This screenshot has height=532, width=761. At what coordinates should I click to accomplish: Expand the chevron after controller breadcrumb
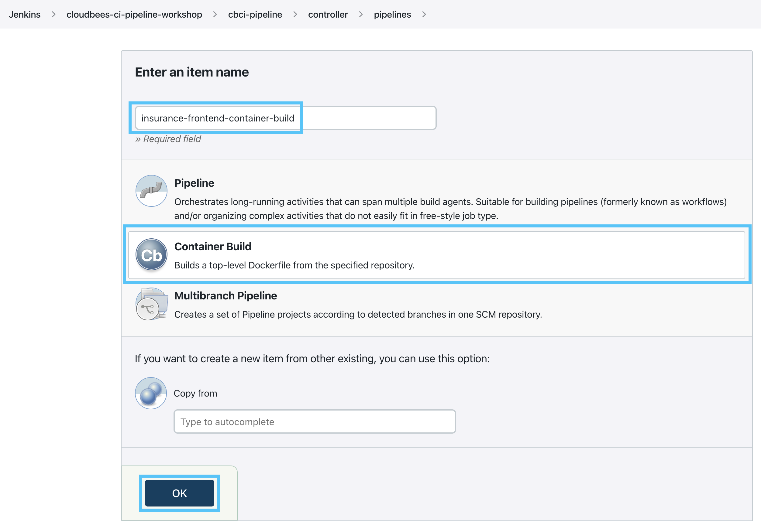(361, 15)
